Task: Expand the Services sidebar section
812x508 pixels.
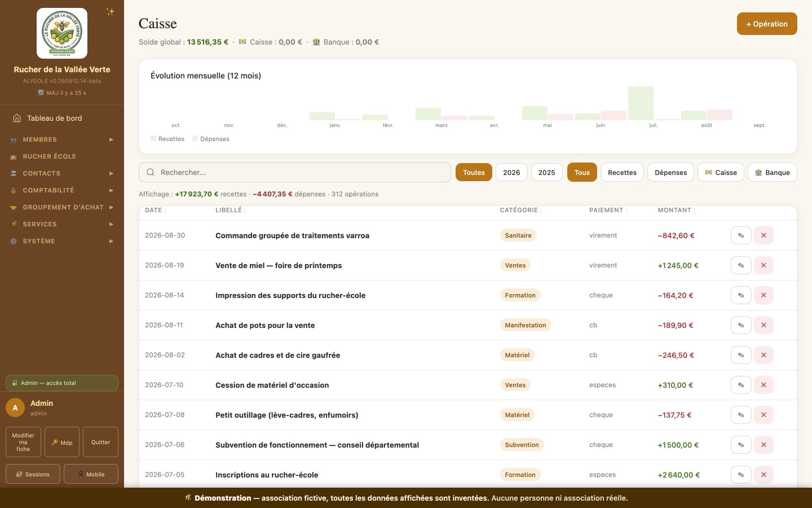Action: [62, 224]
